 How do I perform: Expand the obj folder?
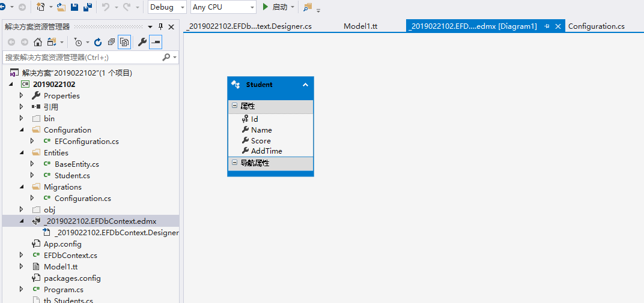click(22, 209)
